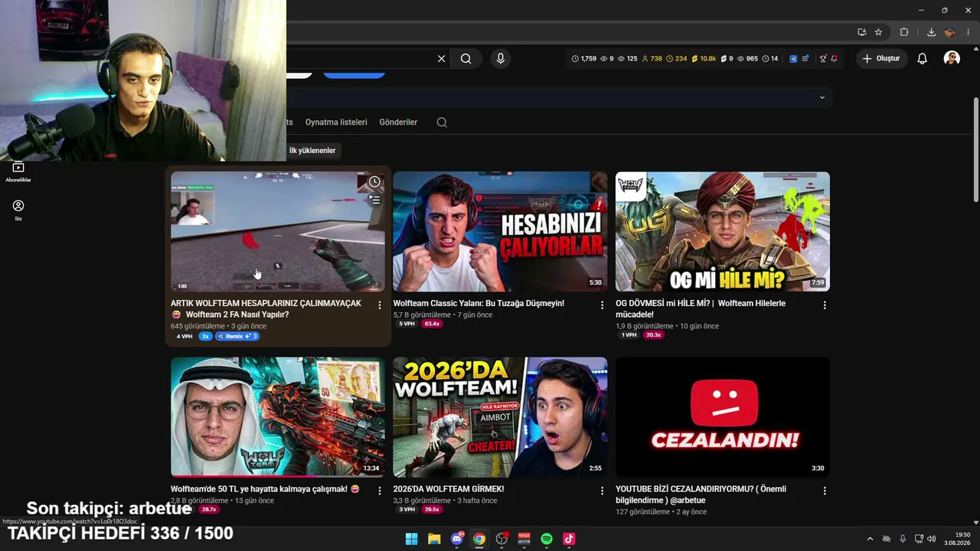The width and height of the screenshot is (980, 551).
Task: Open options menu for Wolfteam 2 FA video
Action: tap(379, 305)
